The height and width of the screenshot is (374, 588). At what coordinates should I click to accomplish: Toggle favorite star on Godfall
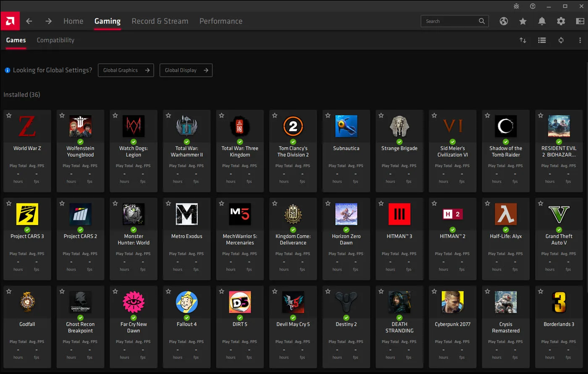pyautogui.click(x=9, y=291)
